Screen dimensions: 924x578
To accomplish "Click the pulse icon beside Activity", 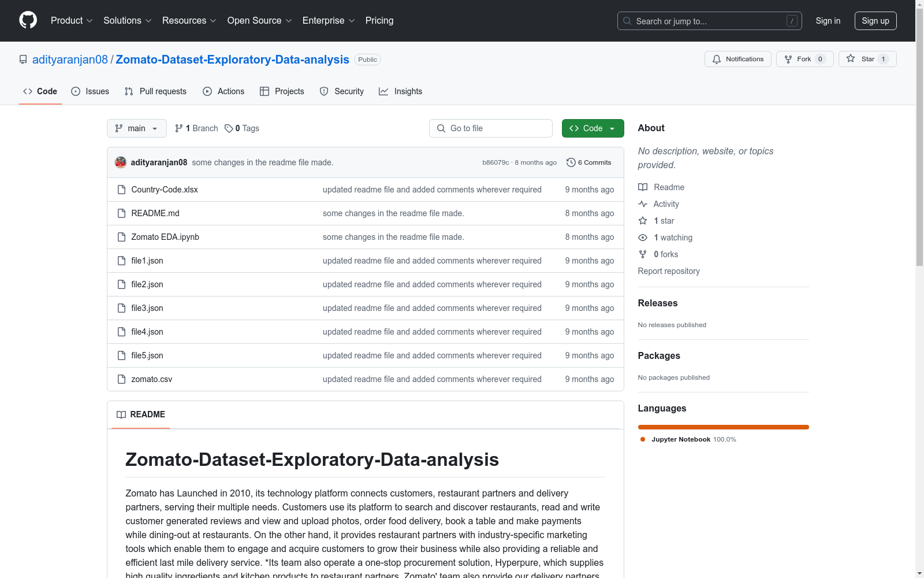I will pos(643,204).
